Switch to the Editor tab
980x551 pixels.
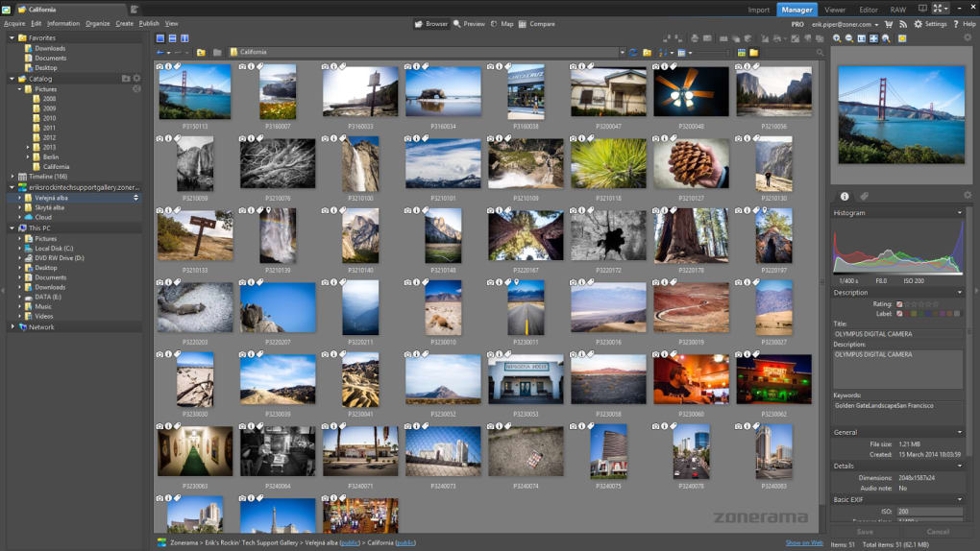coord(869,10)
